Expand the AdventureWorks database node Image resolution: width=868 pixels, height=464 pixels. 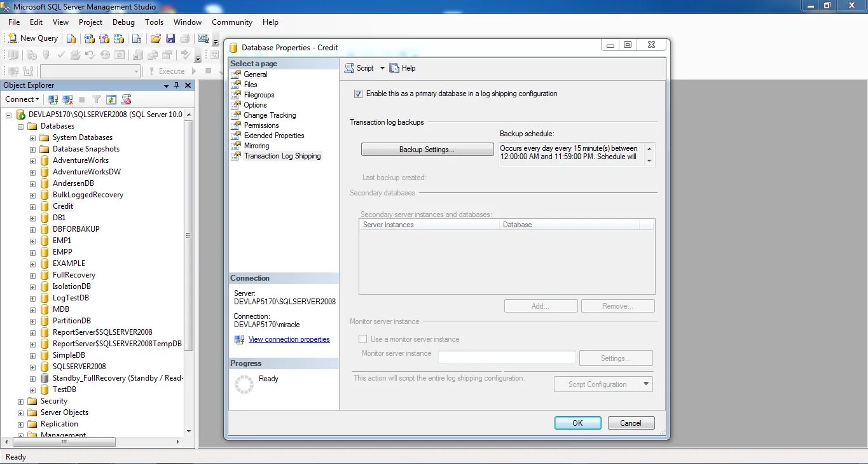tap(32, 160)
